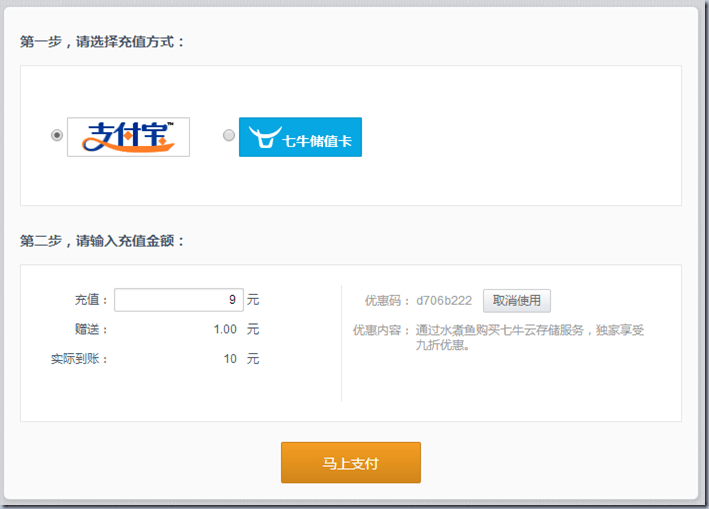The height and width of the screenshot is (509, 709).
Task: Click the 第二步，请输入充值金额 heading
Action: point(102,241)
